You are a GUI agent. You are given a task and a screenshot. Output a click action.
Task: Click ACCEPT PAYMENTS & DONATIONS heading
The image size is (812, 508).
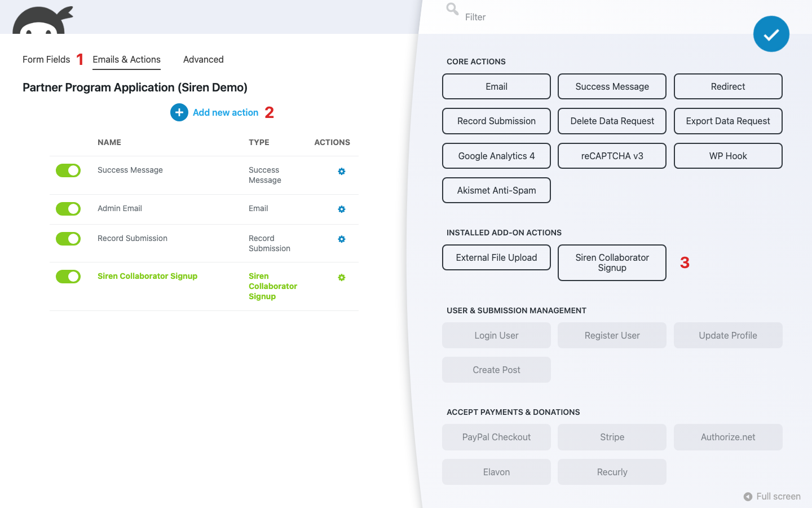513,412
